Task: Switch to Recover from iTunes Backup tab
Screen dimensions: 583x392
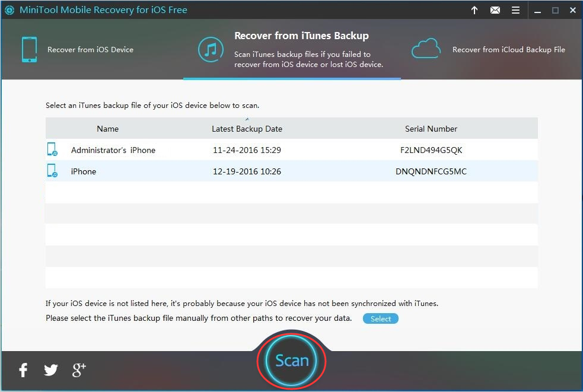Action: tap(292, 49)
